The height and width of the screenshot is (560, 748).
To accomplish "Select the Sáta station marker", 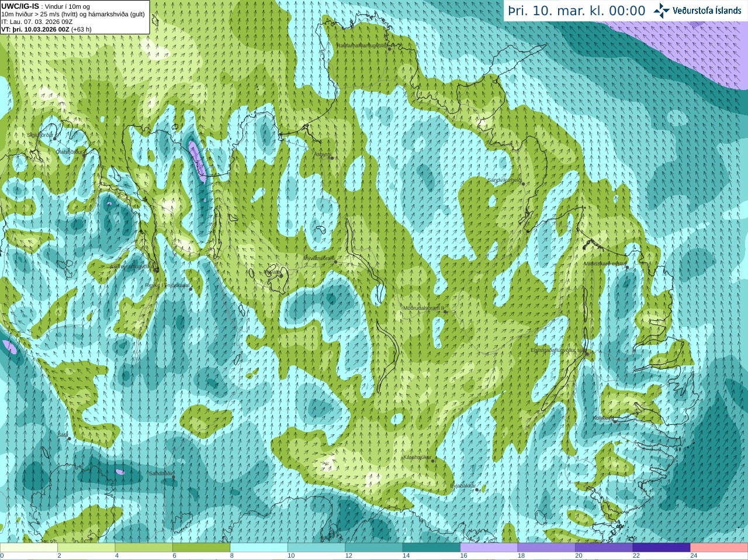I will 69,438.
